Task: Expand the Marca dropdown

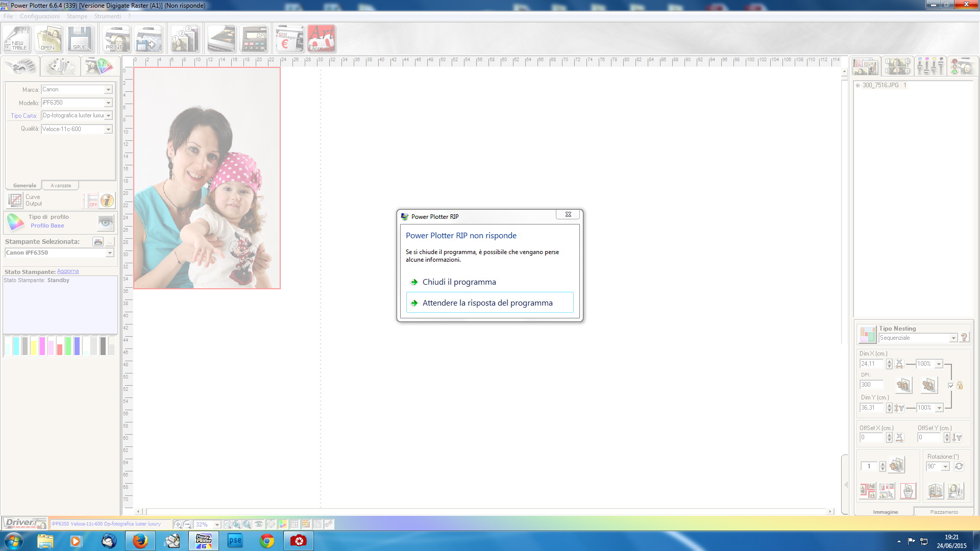Action: pyautogui.click(x=108, y=90)
